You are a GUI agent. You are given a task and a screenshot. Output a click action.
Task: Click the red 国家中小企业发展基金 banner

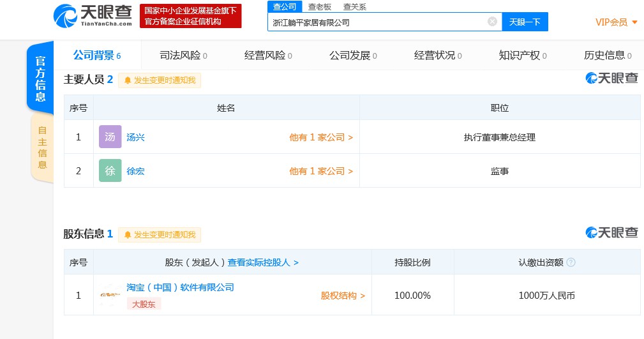pyautogui.click(x=191, y=16)
